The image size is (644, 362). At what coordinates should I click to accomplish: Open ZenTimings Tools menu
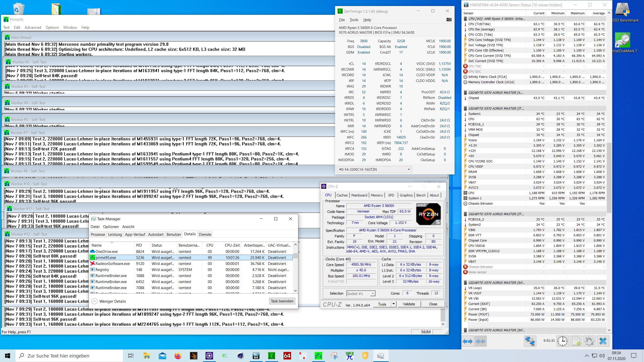[x=354, y=20]
